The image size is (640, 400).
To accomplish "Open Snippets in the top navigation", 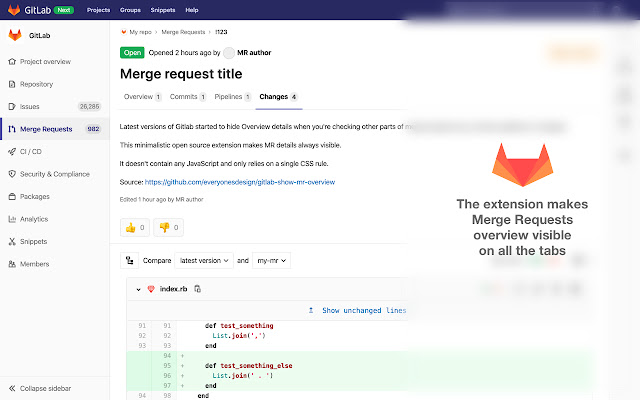I will point(163,10).
